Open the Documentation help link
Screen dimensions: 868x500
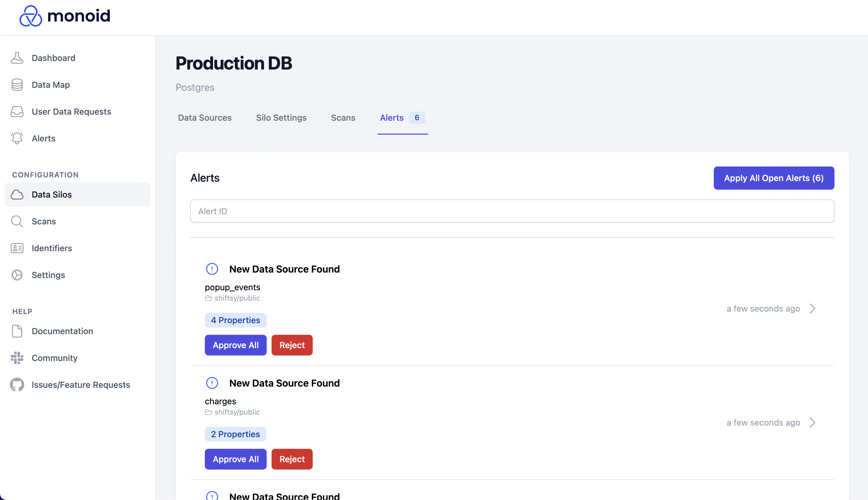point(78,331)
